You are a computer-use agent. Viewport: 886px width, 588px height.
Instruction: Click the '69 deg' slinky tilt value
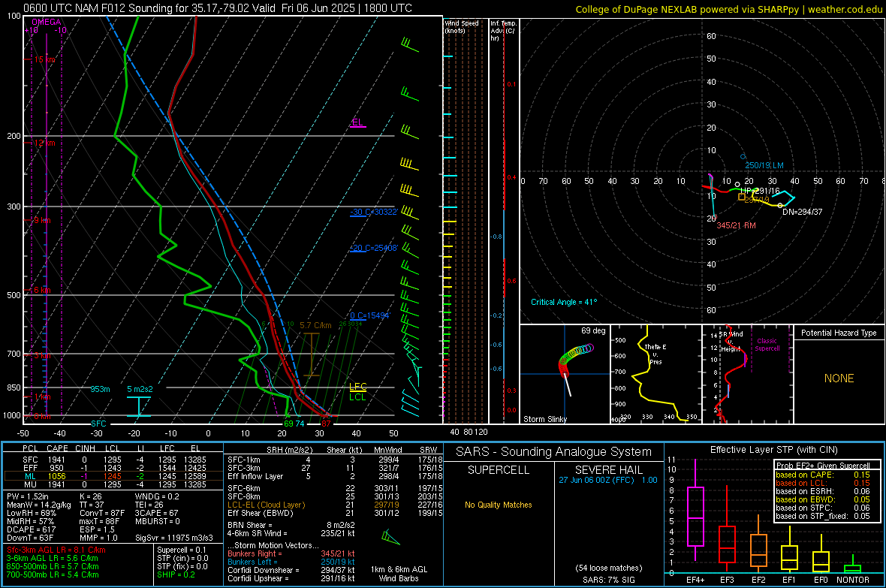pos(592,330)
